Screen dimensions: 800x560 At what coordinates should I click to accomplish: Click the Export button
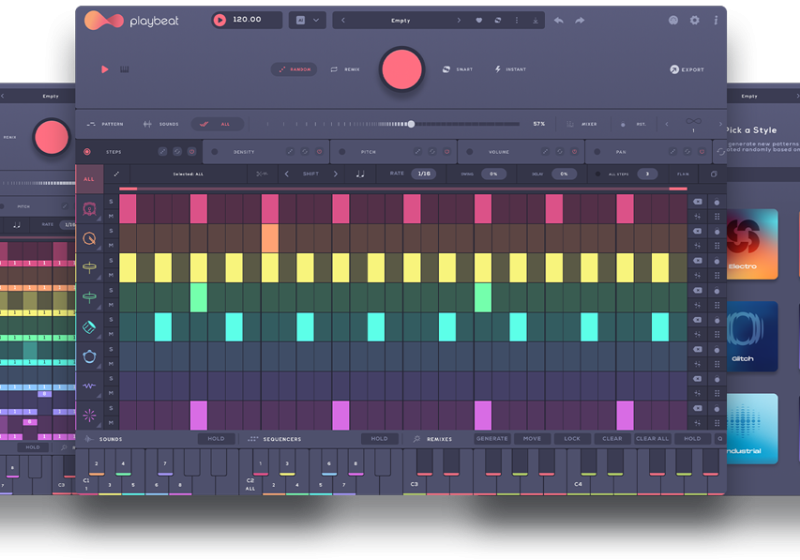coord(687,69)
